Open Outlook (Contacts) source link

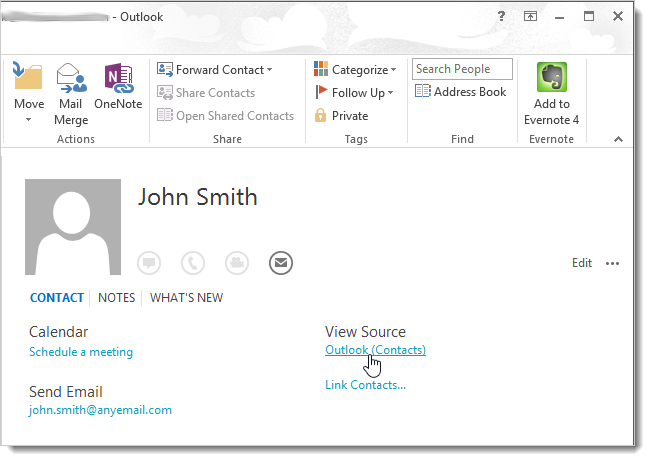(x=375, y=350)
